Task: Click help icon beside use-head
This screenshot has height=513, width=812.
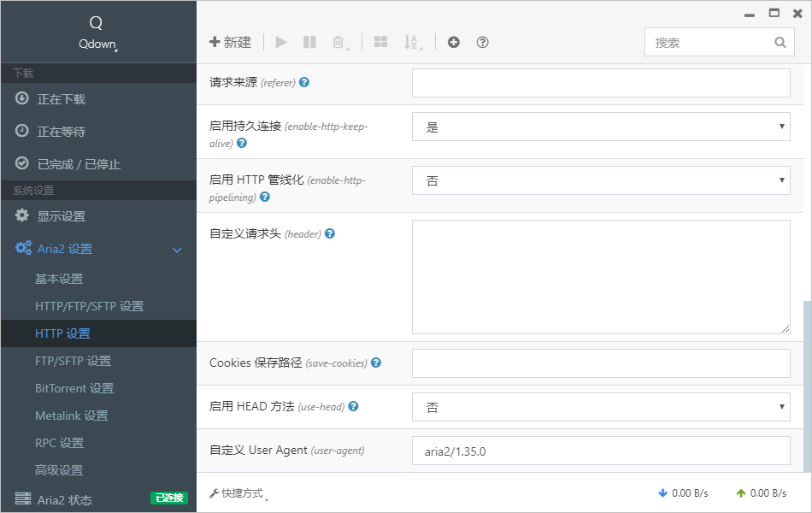Action: 353,406
